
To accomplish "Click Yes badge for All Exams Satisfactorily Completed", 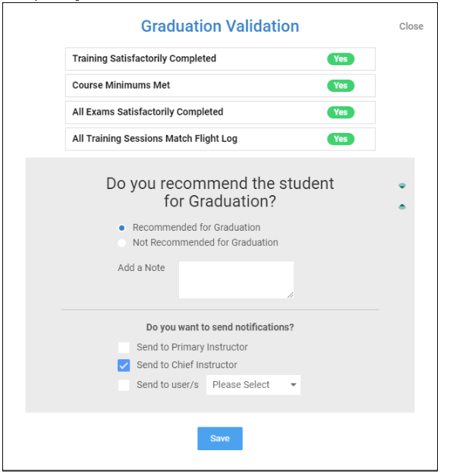I will click(x=341, y=112).
